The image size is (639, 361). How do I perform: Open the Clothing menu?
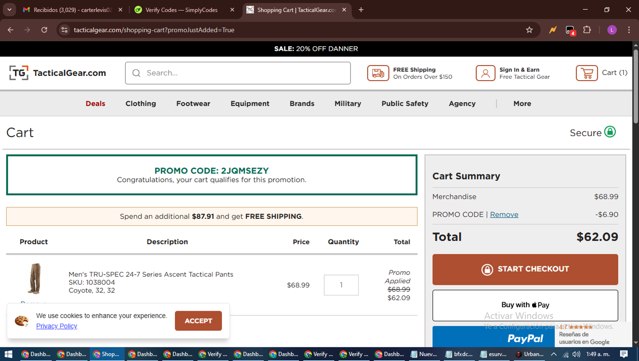click(x=141, y=103)
